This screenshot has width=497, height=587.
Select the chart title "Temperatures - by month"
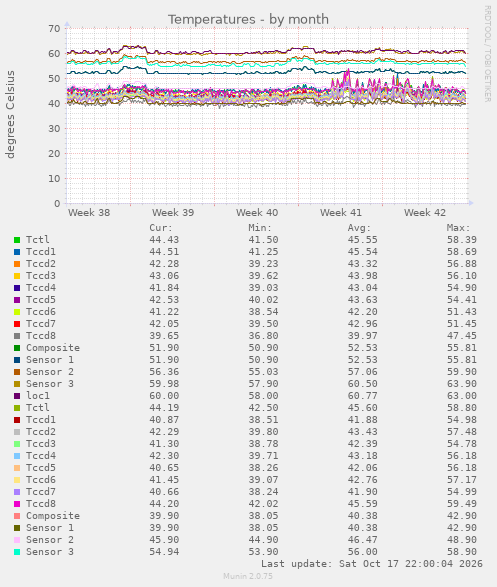click(248, 19)
